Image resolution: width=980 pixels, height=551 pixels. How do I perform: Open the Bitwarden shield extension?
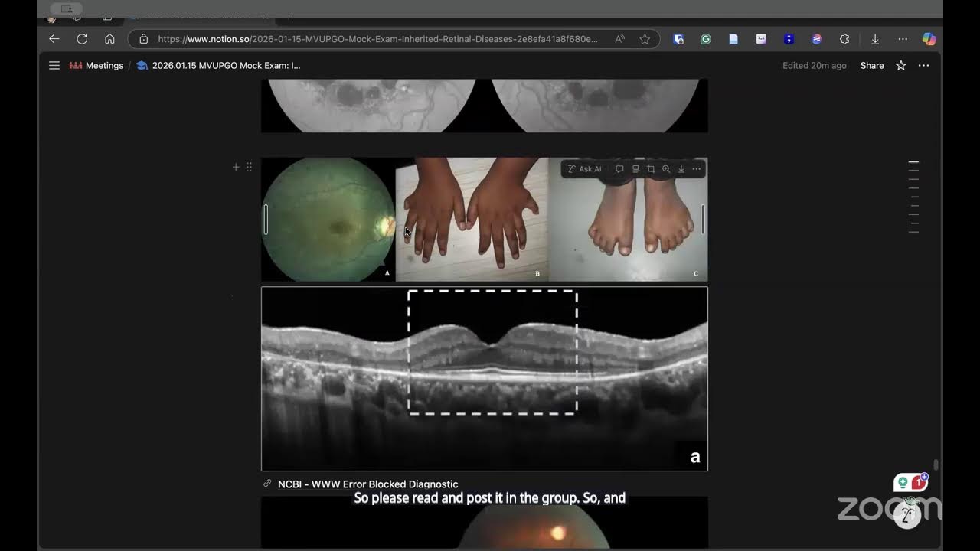678,39
